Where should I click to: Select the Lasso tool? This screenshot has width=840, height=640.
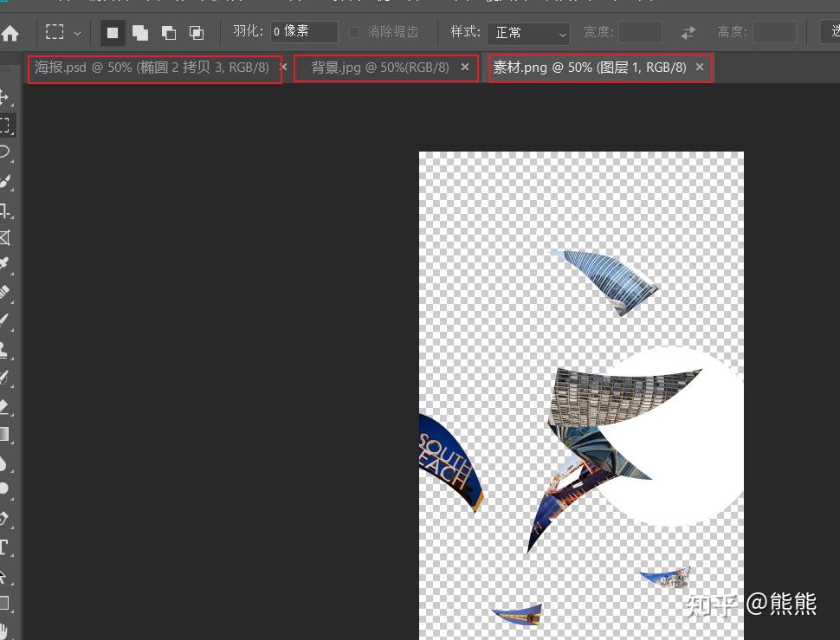coord(5,152)
